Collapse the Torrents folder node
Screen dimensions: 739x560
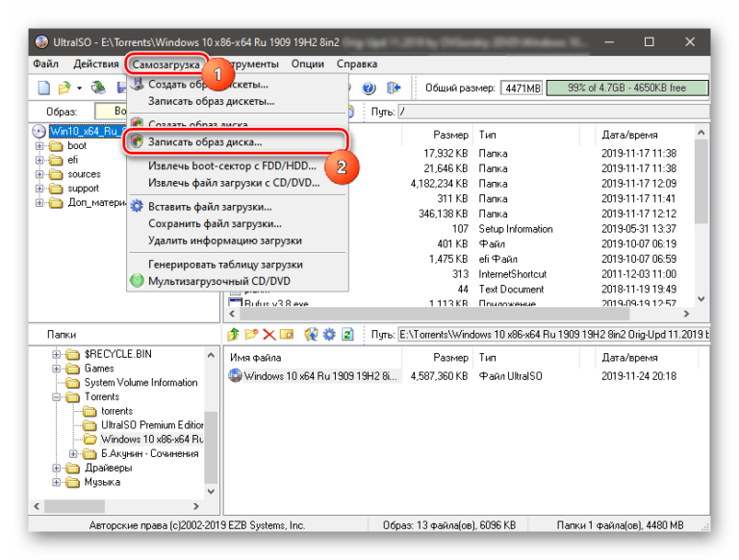58,396
